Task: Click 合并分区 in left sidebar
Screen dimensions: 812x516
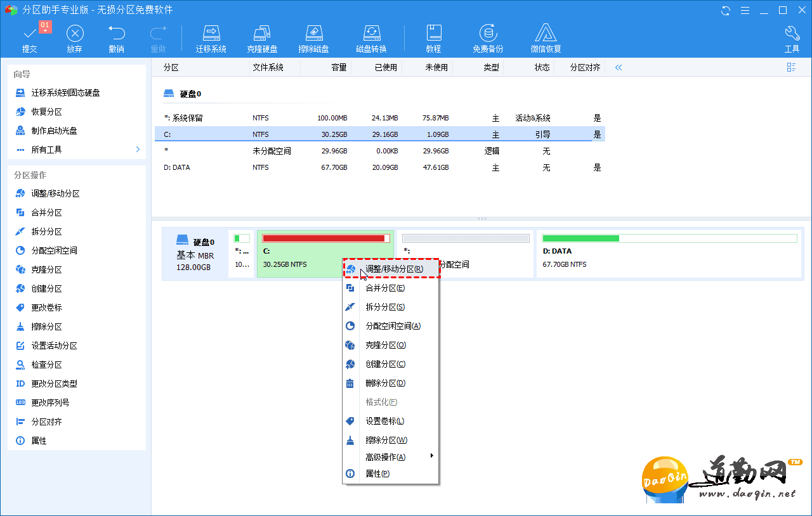Action: 39,212
